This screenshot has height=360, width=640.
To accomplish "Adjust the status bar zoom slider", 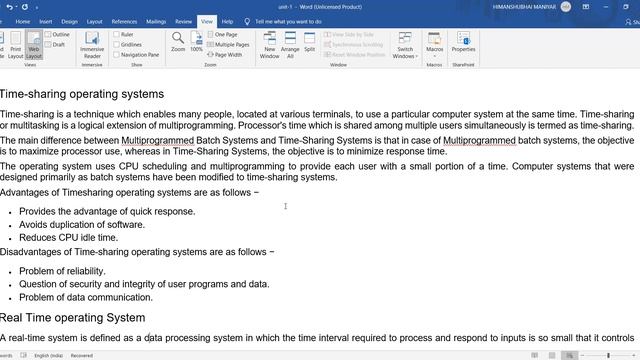I will (x=608, y=356).
